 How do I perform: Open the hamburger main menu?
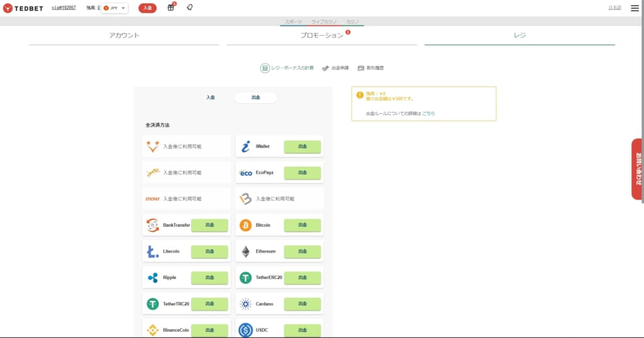click(x=635, y=8)
